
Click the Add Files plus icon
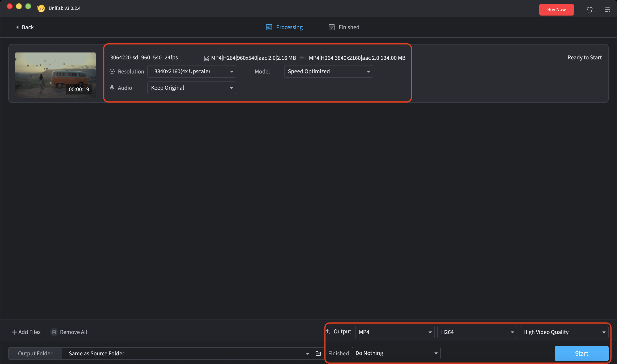pyautogui.click(x=14, y=332)
